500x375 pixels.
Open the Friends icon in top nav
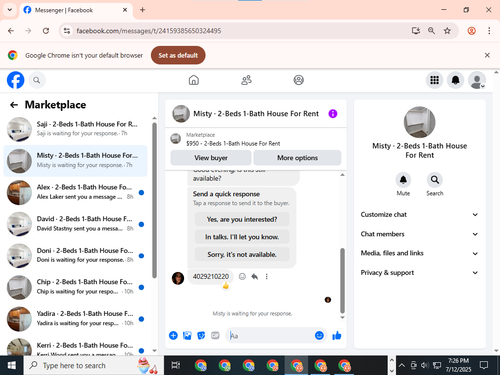tap(246, 80)
